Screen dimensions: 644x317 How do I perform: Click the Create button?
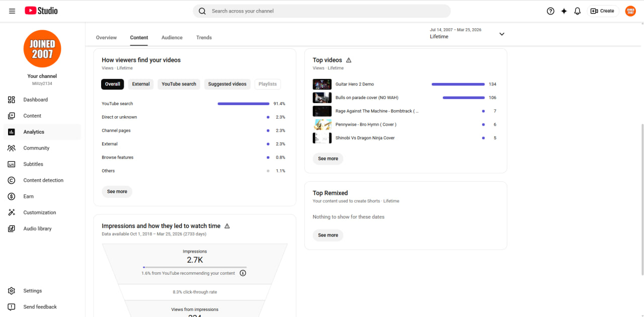[x=602, y=11]
